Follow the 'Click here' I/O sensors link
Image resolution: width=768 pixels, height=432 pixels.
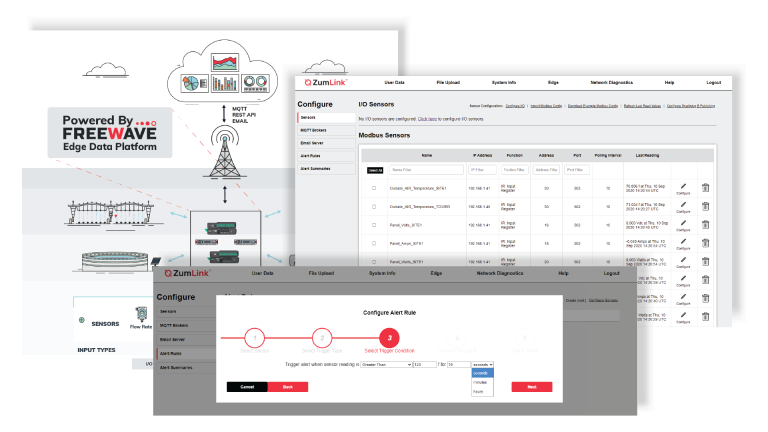point(427,119)
